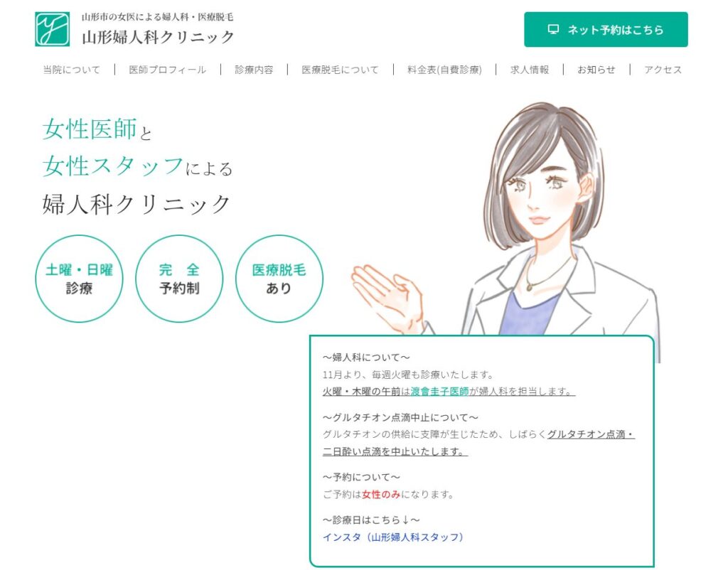Click the 土曜・日曜 診療 circle badge
This screenshot has height=570, width=728.
coord(79,279)
